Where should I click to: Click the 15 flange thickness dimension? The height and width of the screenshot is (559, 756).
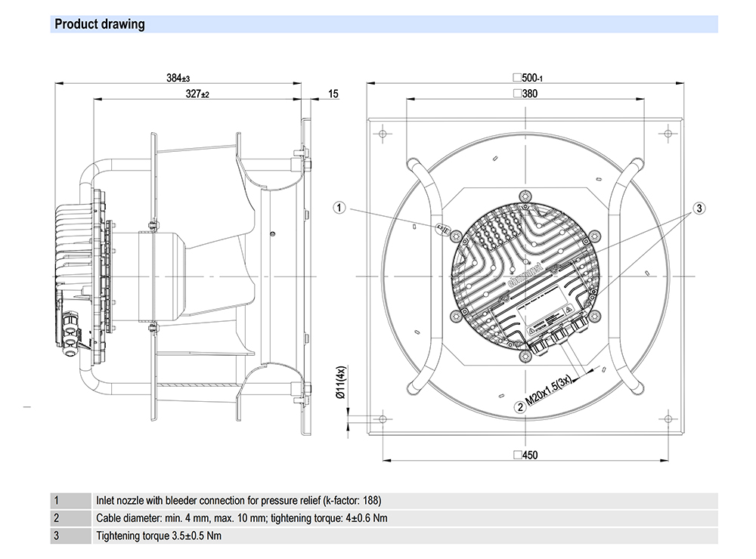pyautogui.click(x=333, y=94)
